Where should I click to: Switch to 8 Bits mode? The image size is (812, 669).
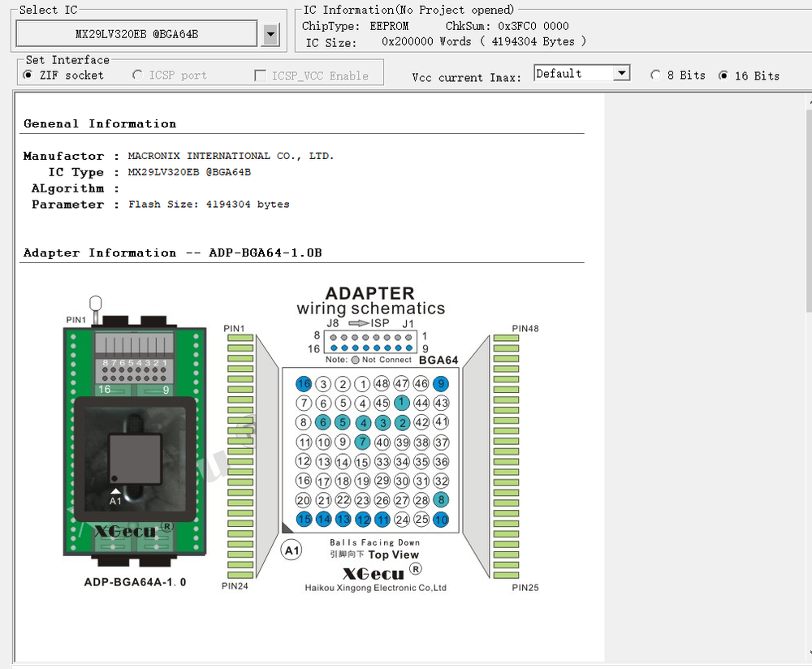(655, 75)
